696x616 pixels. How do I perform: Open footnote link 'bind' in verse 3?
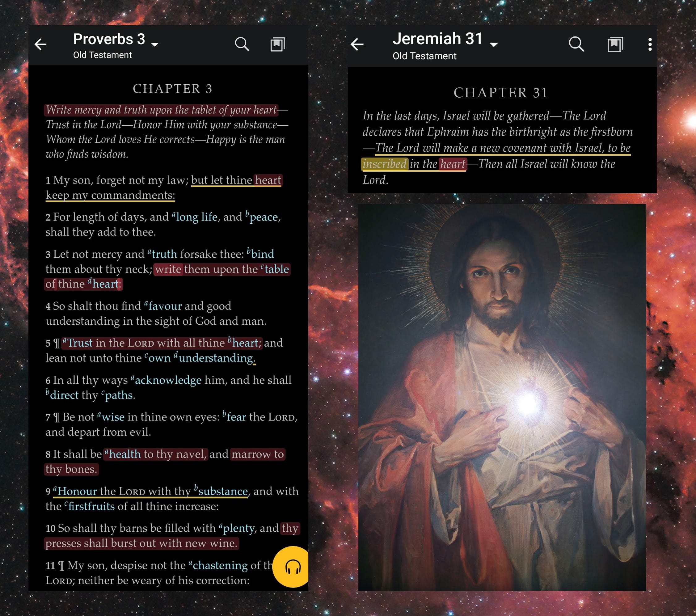pos(260,254)
